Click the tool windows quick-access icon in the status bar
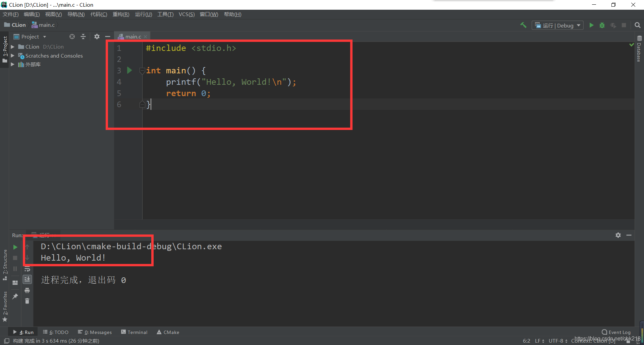The width and height of the screenshot is (644, 345). point(6,341)
